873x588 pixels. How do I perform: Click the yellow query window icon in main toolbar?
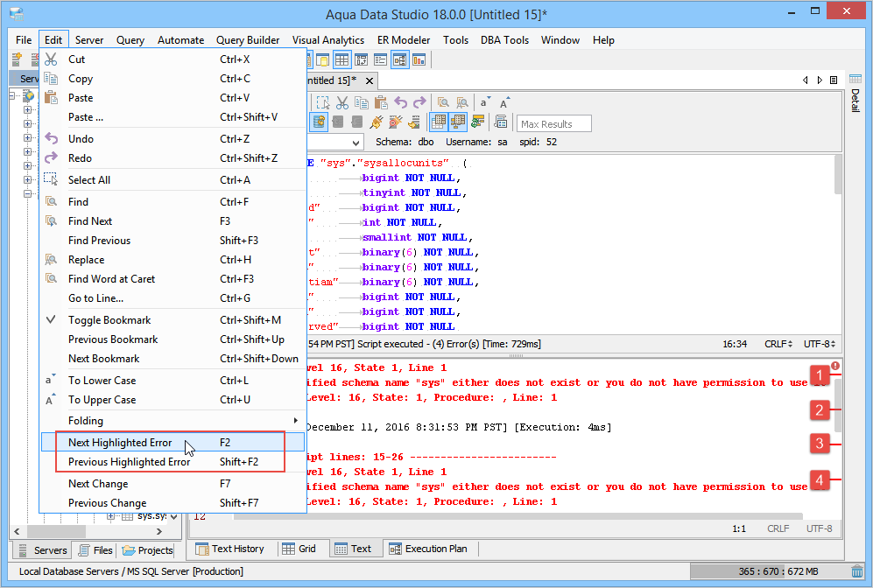[322, 59]
